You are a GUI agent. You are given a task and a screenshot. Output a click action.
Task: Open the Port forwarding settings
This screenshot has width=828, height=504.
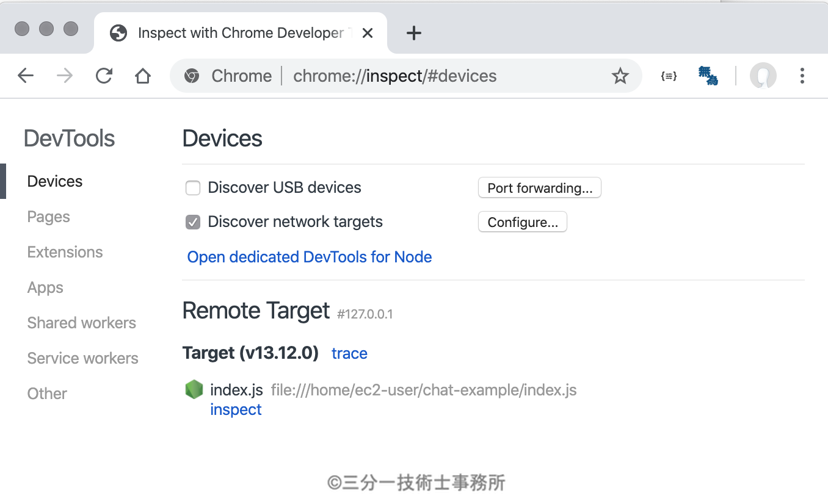[540, 188]
